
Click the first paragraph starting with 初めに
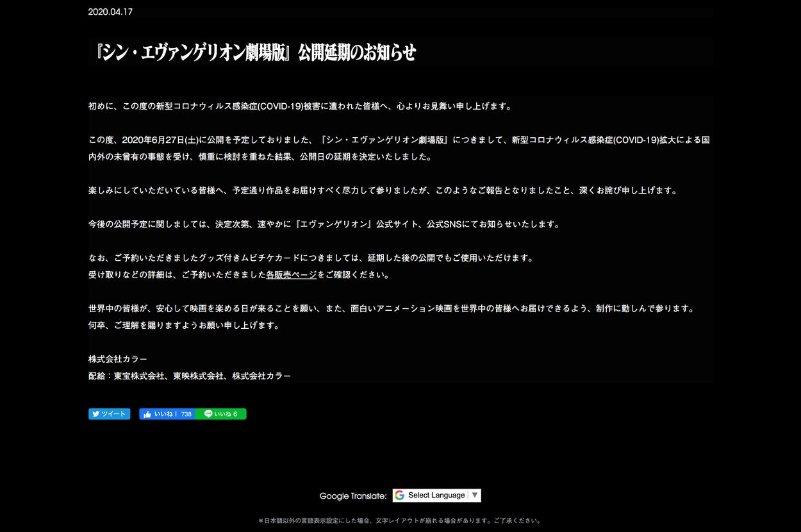pos(301,106)
